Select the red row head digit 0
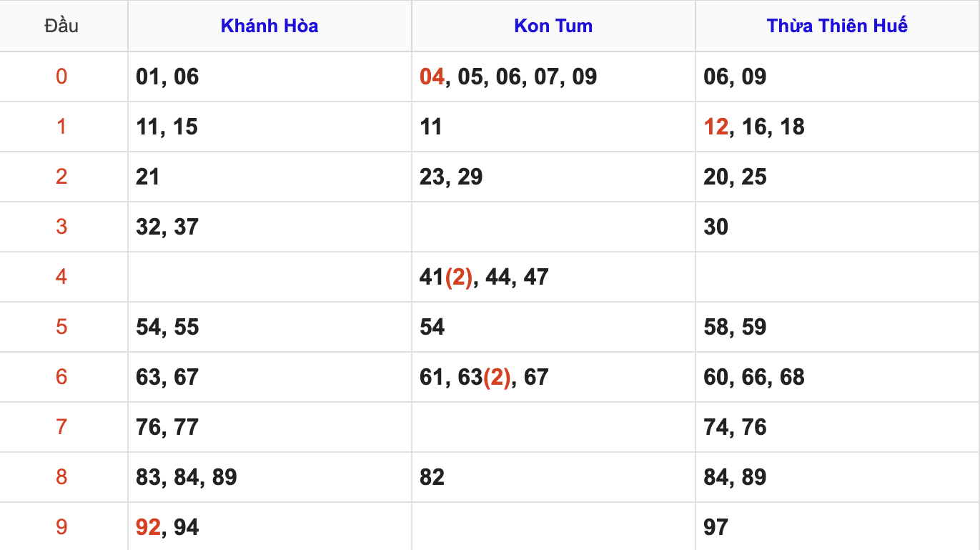The image size is (980, 550). 61,77
